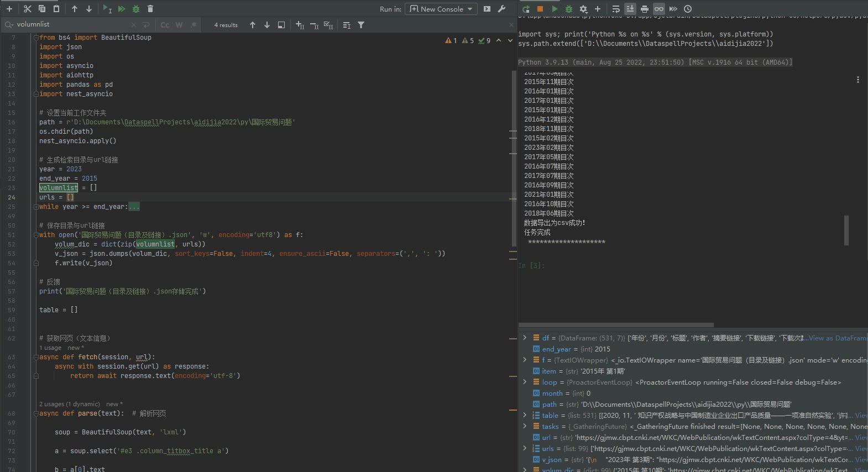The image size is (868, 472).
Task: Open the New Console run-in dropdown
Action: coord(442,9)
